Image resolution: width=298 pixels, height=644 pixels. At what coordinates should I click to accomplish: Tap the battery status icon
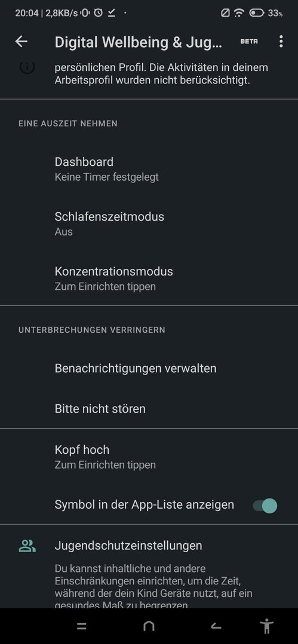256,13
